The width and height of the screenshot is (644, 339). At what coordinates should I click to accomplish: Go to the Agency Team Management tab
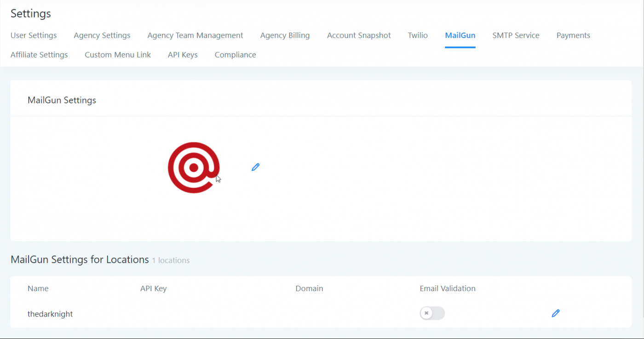click(195, 35)
